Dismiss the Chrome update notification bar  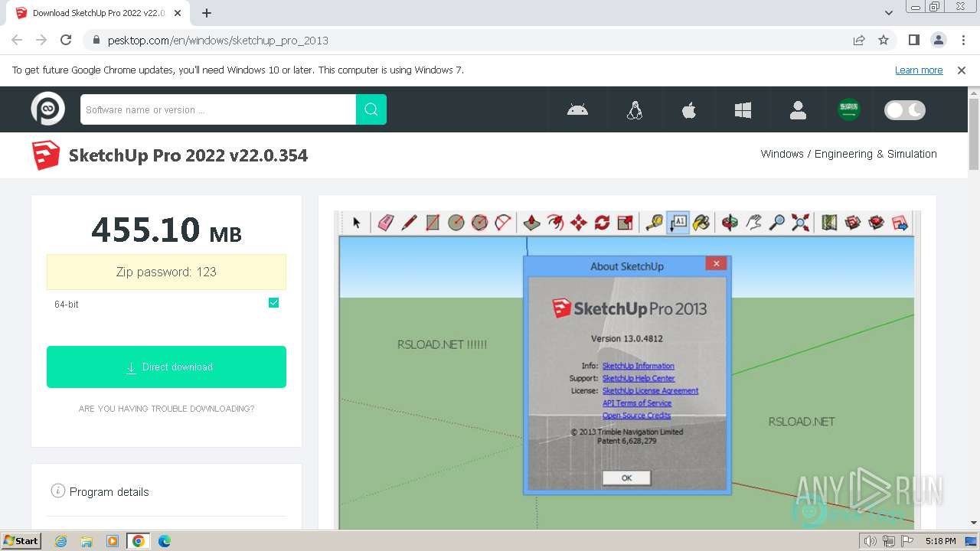coord(962,70)
